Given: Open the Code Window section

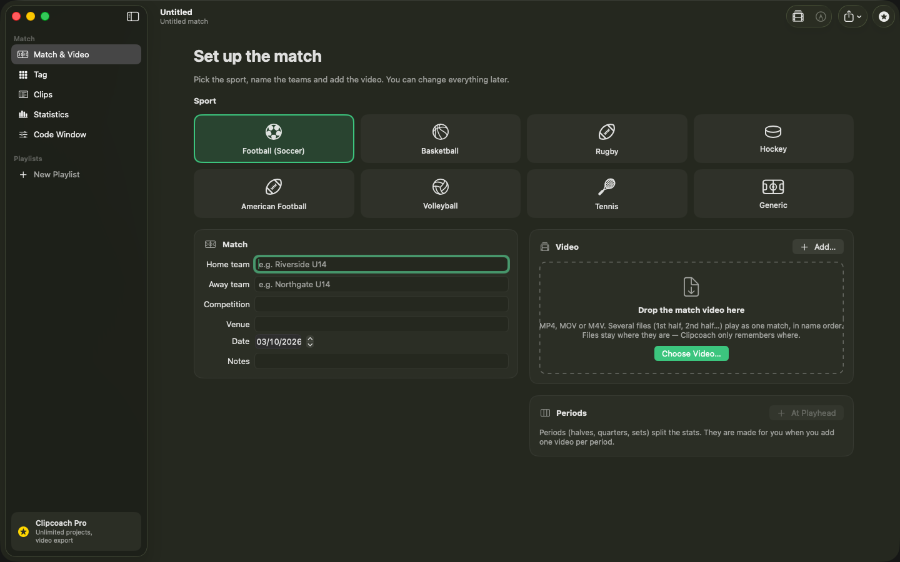Looking at the screenshot, I should pos(76,134).
